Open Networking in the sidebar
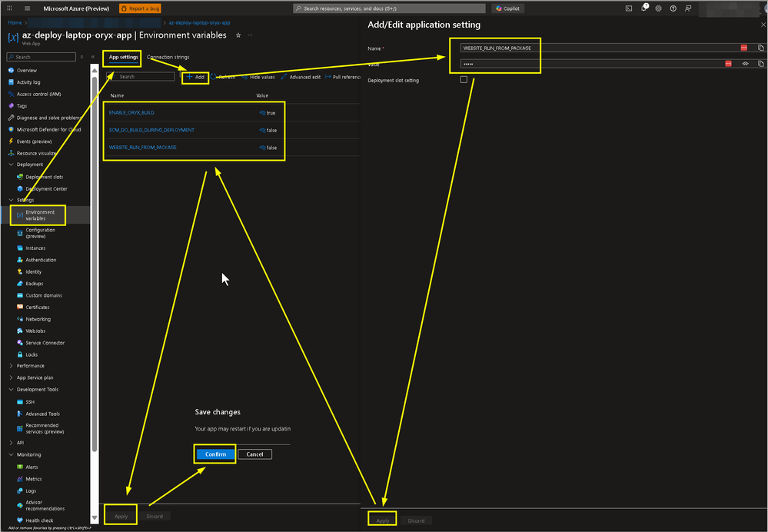The image size is (768, 532). [x=38, y=319]
